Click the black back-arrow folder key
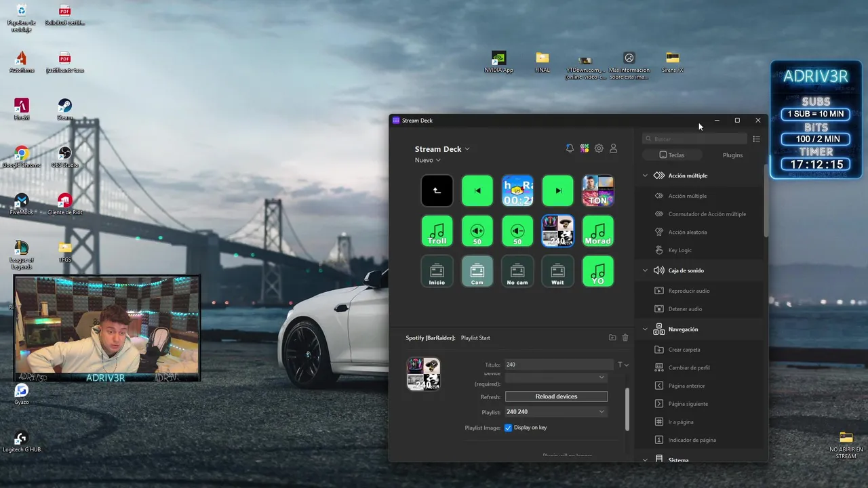868x488 pixels. (x=437, y=191)
